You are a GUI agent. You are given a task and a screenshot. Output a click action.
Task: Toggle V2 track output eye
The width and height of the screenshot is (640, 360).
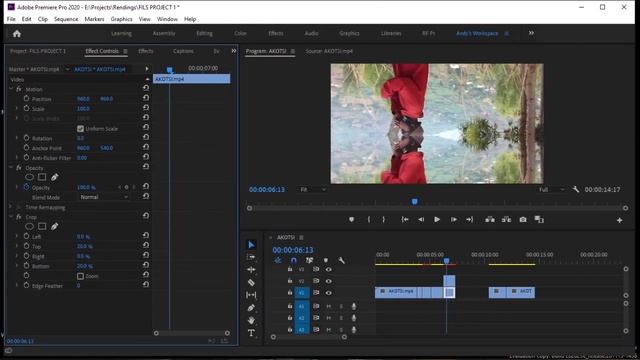click(x=329, y=281)
